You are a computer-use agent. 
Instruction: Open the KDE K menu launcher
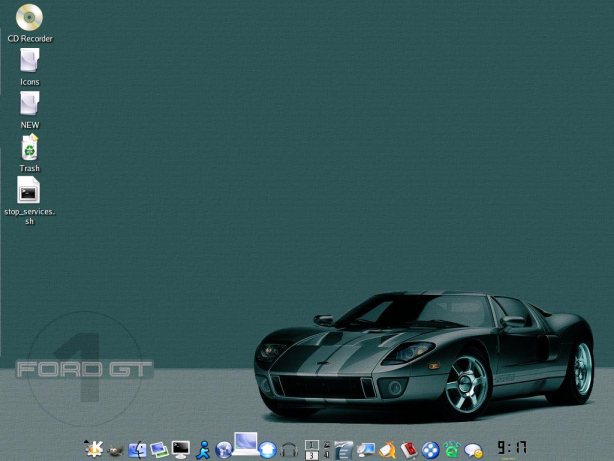coord(94,449)
